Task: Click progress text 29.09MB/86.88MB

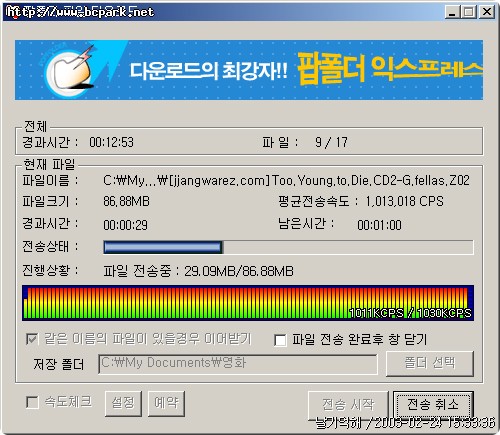Action: coord(239,271)
